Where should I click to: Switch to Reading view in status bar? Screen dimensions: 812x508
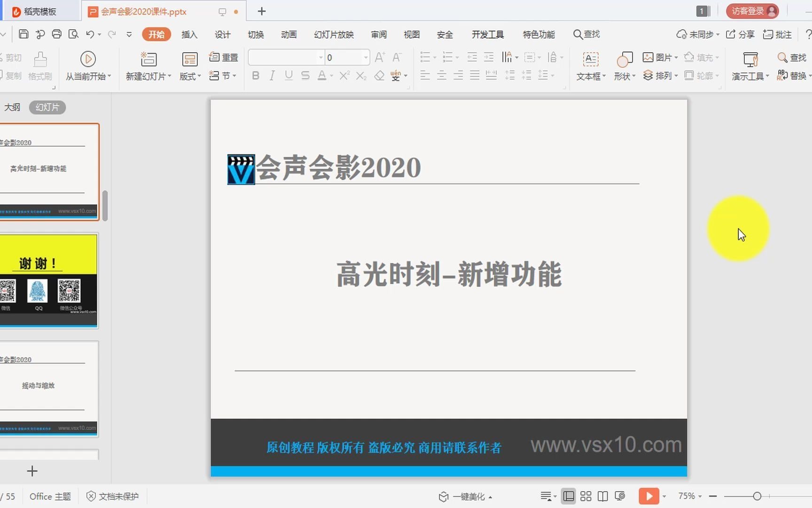603,496
